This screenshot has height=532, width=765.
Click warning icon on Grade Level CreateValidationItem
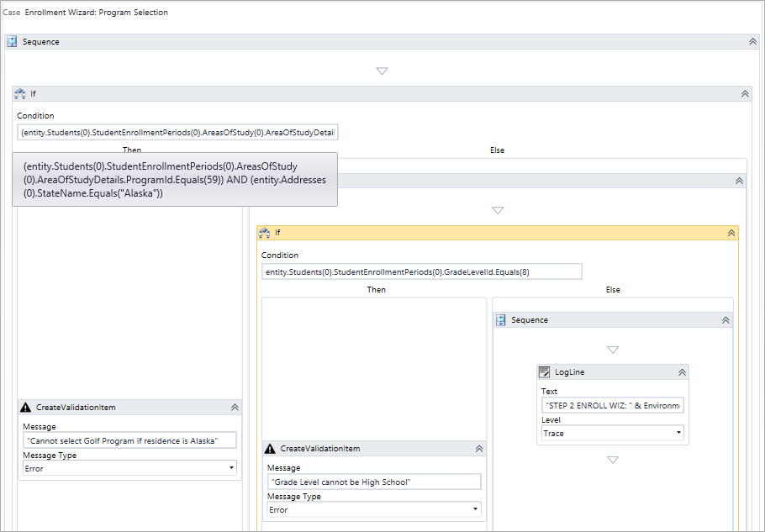point(270,448)
